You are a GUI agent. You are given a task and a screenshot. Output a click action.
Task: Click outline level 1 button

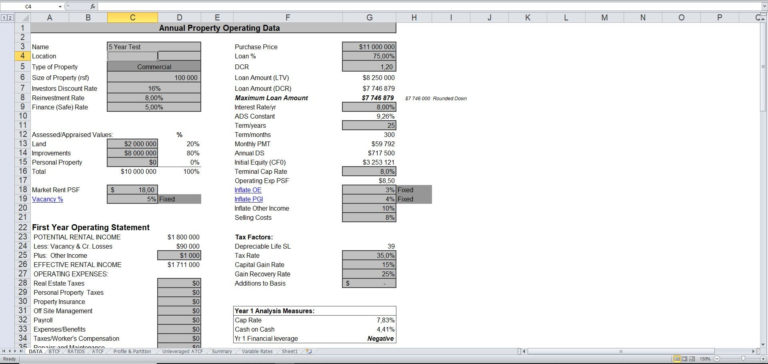[x=4, y=18]
